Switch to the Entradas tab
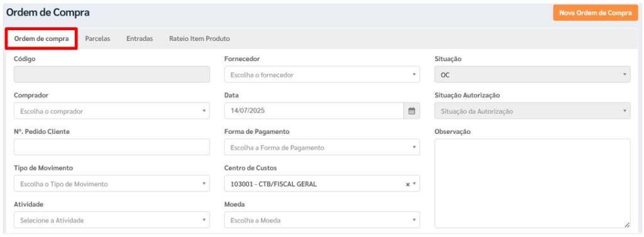The height and width of the screenshot is (237, 644). click(140, 38)
